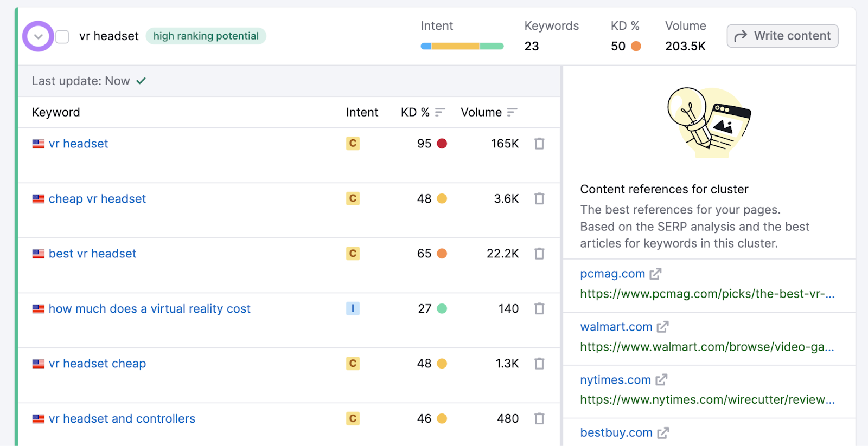This screenshot has height=446, width=868.
Task: Remove 'vr headset and controllers' keyword
Action: pos(539,419)
